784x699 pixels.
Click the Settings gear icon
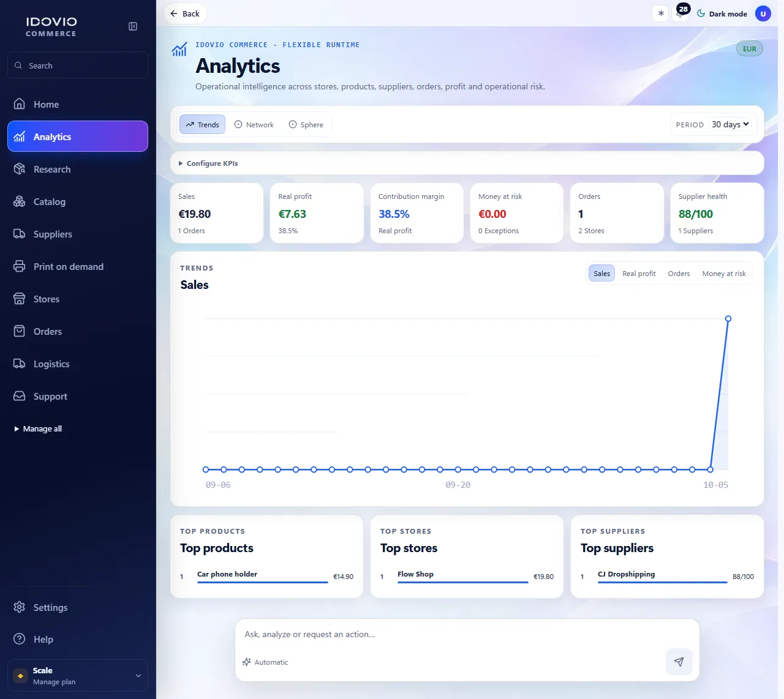point(20,607)
